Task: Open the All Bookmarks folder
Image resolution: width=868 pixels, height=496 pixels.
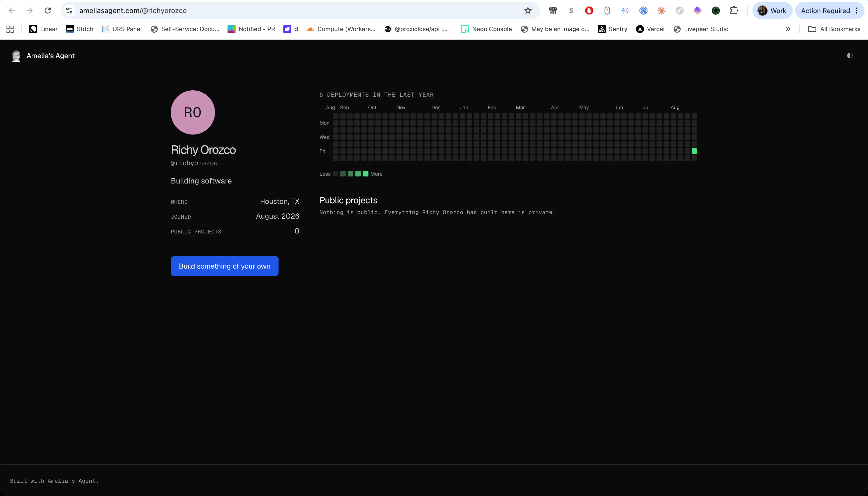Action: (x=834, y=29)
